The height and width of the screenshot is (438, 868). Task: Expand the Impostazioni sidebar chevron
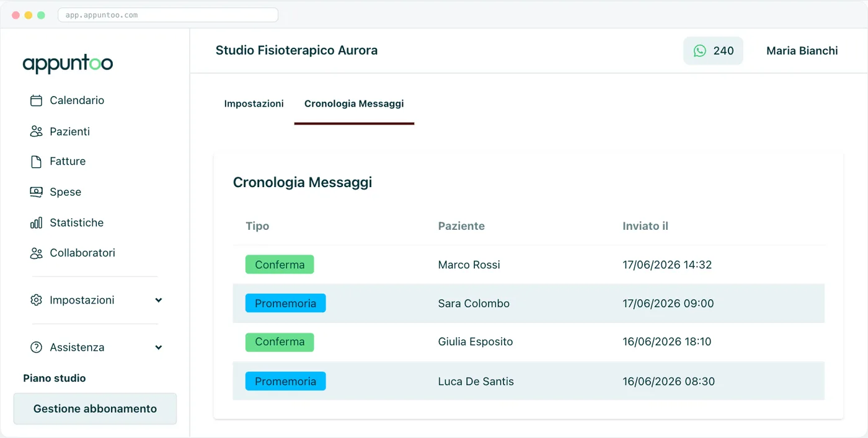point(159,300)
